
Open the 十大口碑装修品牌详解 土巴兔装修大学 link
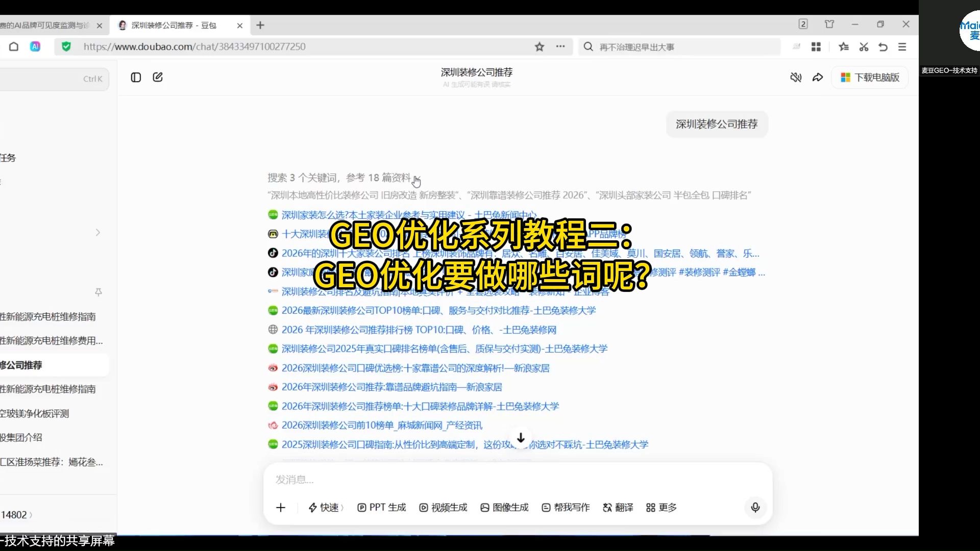(420, 406)
